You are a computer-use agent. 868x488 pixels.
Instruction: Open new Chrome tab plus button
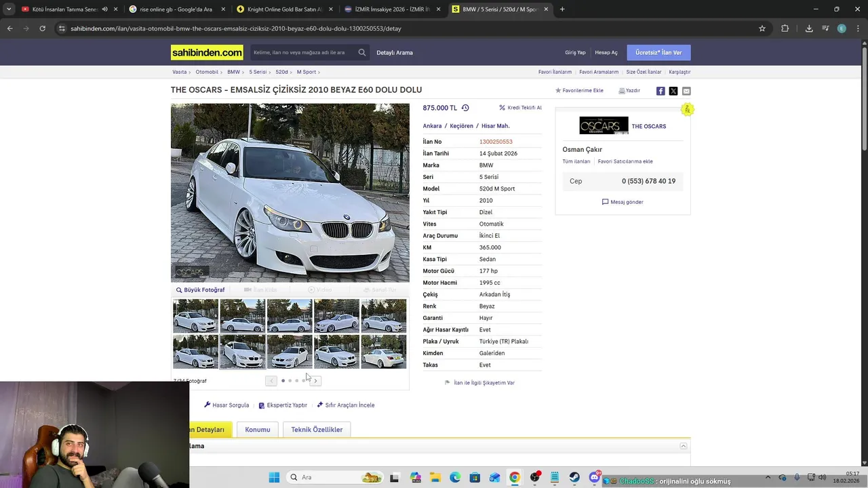562,9
